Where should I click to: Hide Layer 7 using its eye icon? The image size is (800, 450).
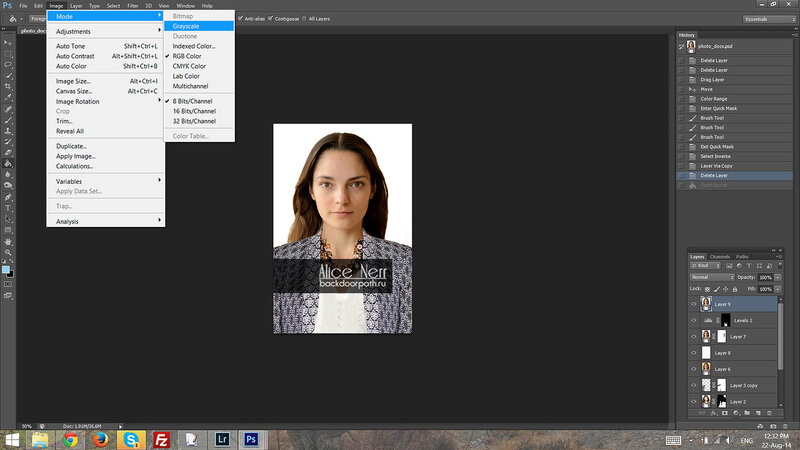tap(693, 336)
